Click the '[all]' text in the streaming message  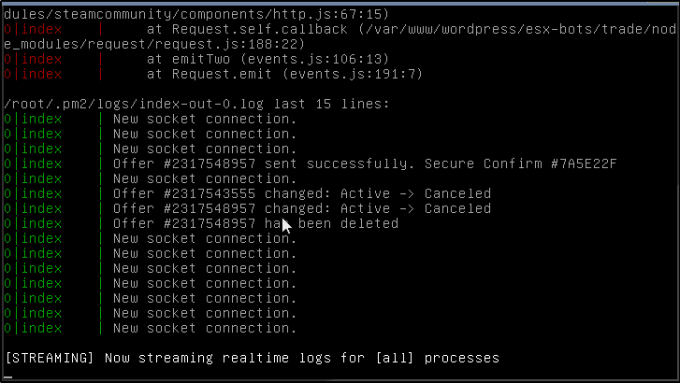[395, 358]
